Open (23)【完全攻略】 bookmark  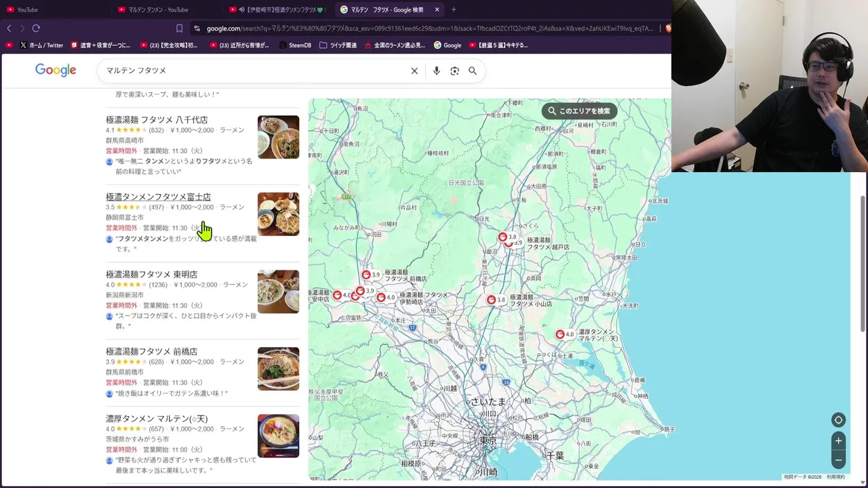169,45
